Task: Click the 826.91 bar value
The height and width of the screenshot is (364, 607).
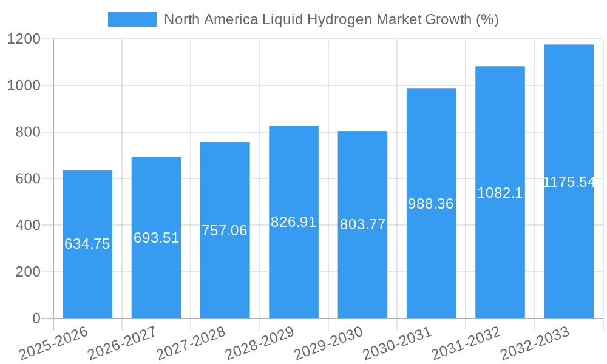Action: pos(293,222)
